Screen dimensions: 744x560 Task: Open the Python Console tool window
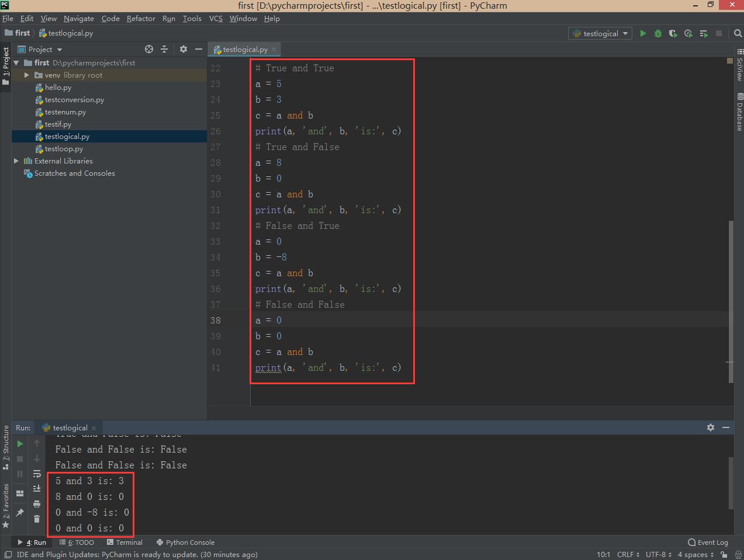pos(185,542)
